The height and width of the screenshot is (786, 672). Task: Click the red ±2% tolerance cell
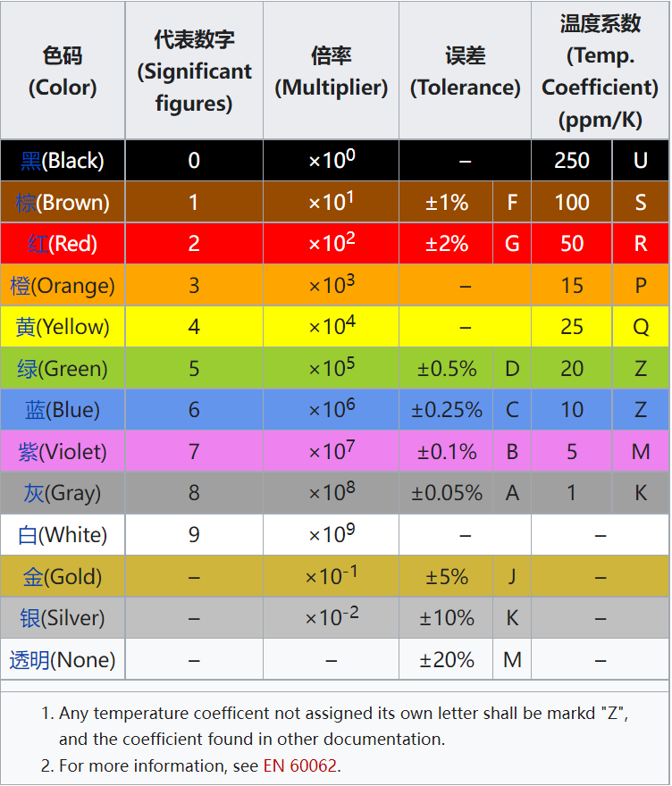tap(447, 244)
